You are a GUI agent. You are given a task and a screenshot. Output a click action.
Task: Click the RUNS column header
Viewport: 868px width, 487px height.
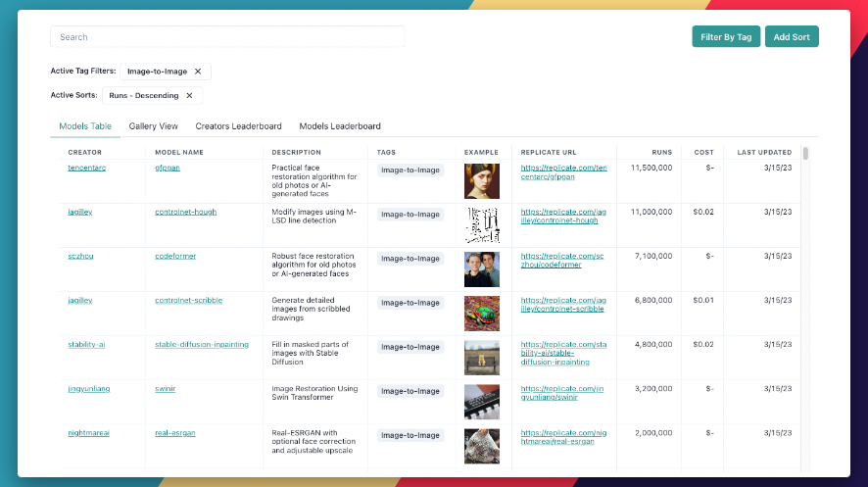pos(661,152)
